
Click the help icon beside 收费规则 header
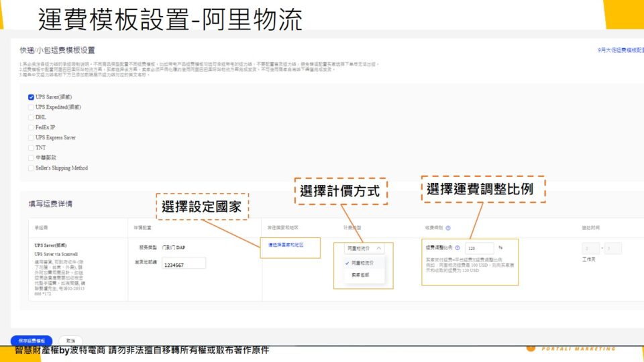coord(448,228)
